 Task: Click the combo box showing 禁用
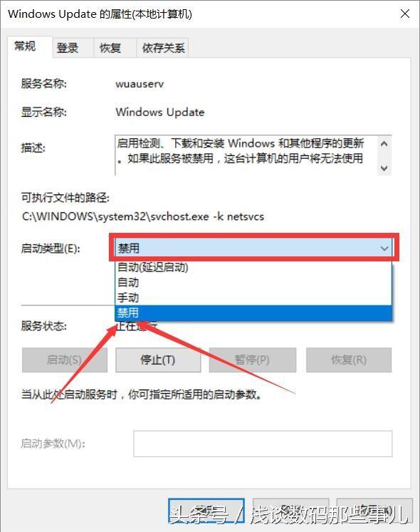pos(253,249)
